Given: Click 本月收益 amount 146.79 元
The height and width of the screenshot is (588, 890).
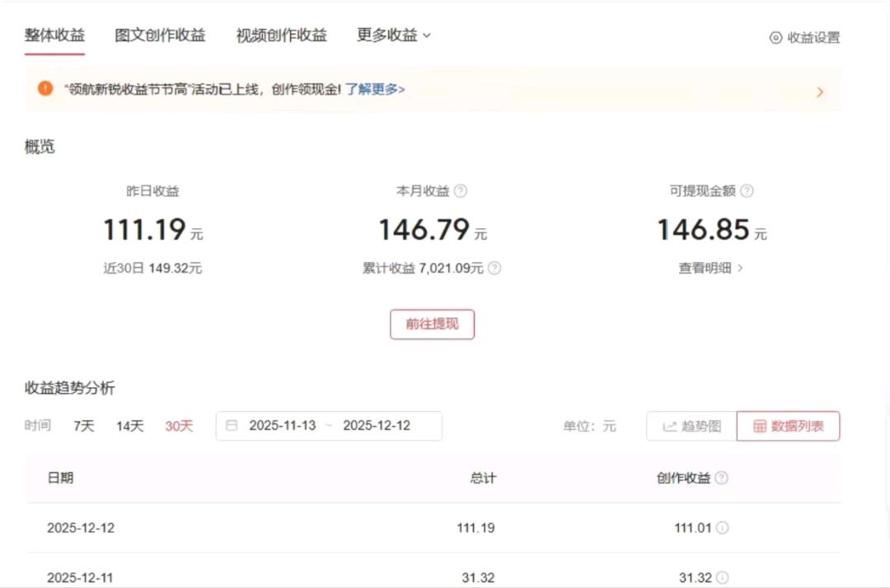Looking at the screenshot, I should [433, 230].
